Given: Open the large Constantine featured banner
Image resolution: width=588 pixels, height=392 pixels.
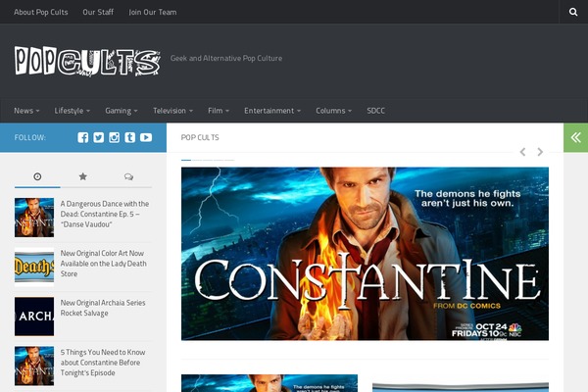Looking at the screenshot, I should coord(365,254).
